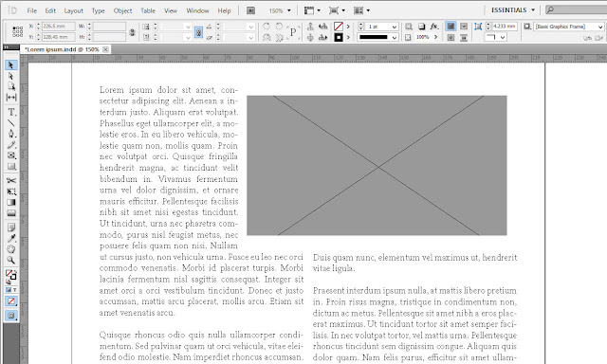Choose the reference point locator grid

coord(17,31)
